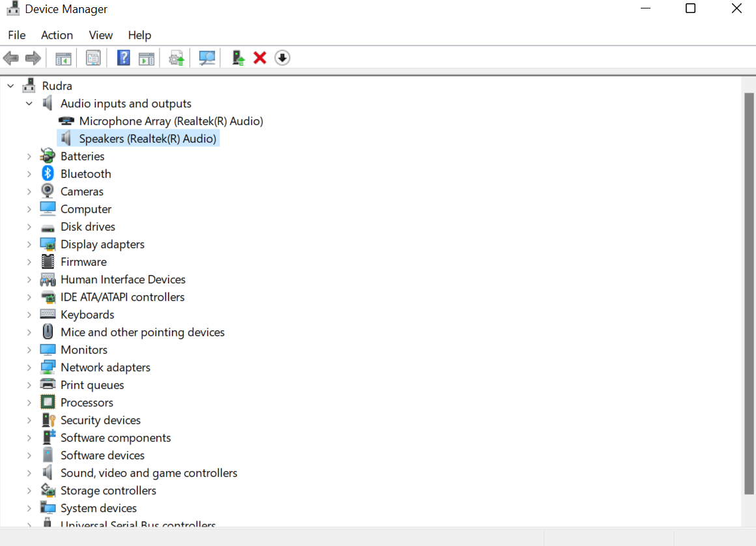Navigate forward using the forward arrow icon
Screen dimensions: 756x546
33,57
